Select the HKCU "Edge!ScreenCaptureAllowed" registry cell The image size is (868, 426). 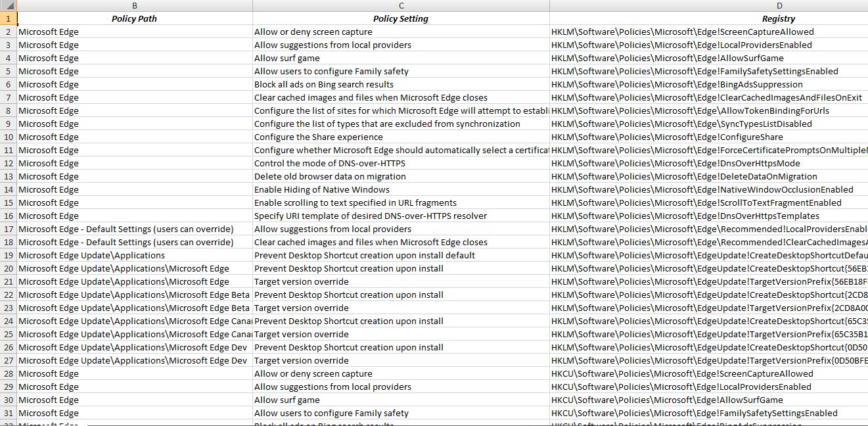[709, 373]
